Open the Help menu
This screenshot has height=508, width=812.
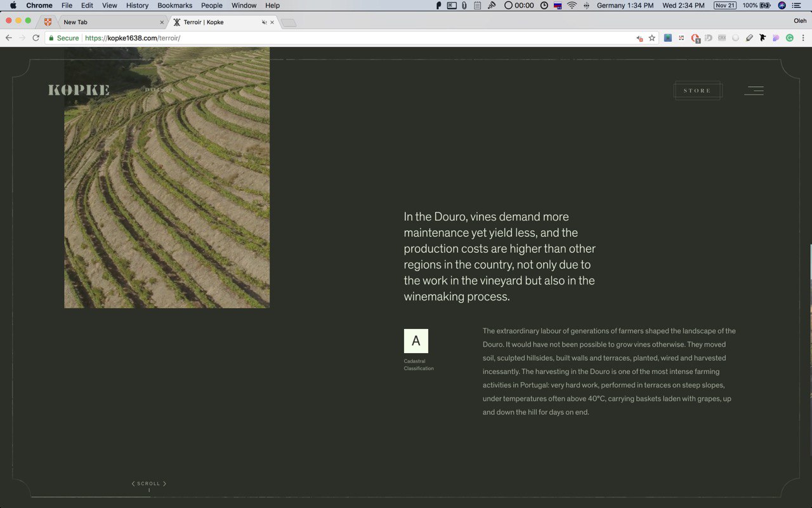pos(272,6)
